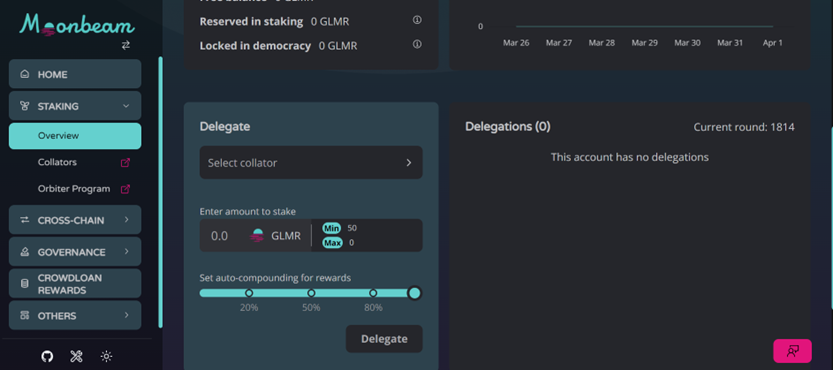
Task: Set auto-compounding slider to 80%
Action: pos(373,293)
